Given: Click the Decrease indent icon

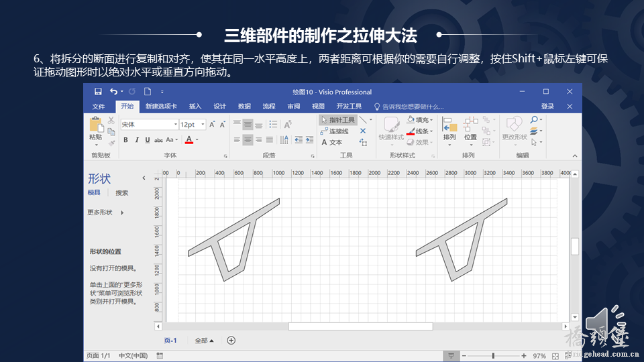Looking at the screenshot, I should click(298, 140).
